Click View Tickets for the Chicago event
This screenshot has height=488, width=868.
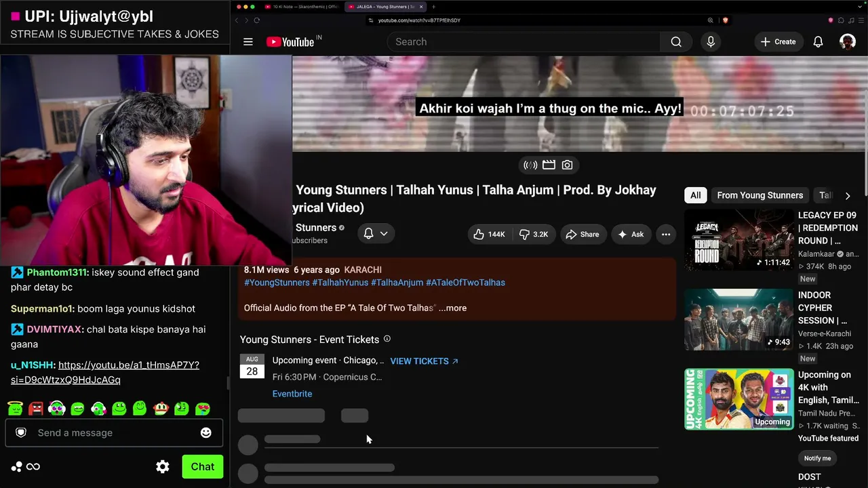click(425, 361)
